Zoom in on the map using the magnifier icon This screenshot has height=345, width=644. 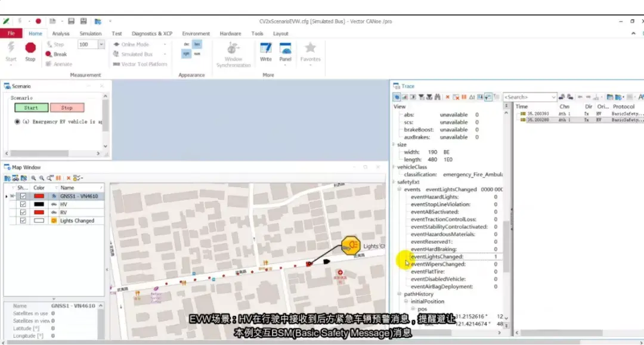34,178
